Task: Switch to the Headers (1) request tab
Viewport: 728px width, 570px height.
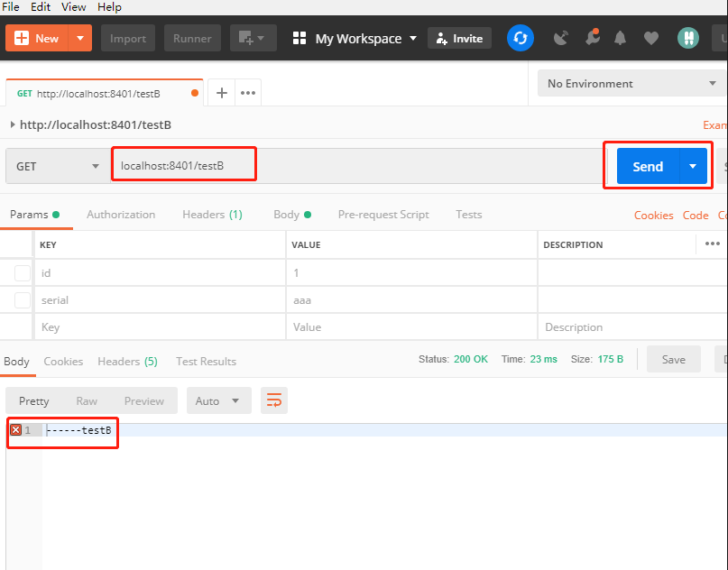Action: click(212, 215)
